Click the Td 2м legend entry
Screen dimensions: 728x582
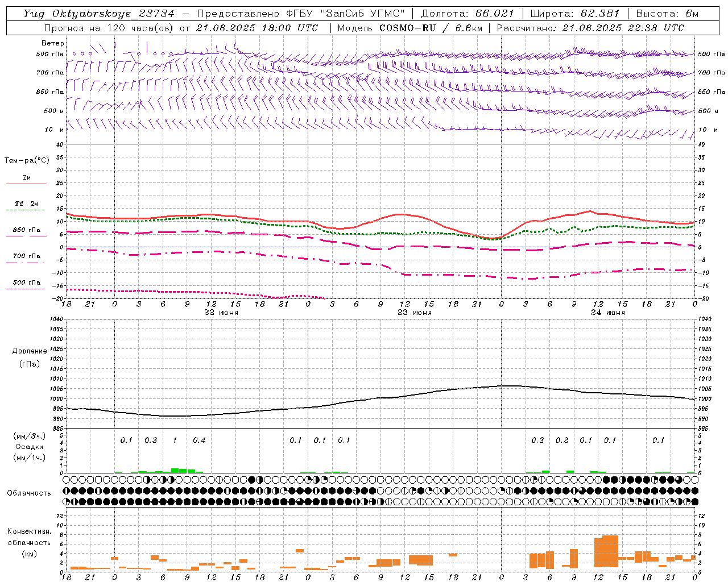[x=27, y=203]
